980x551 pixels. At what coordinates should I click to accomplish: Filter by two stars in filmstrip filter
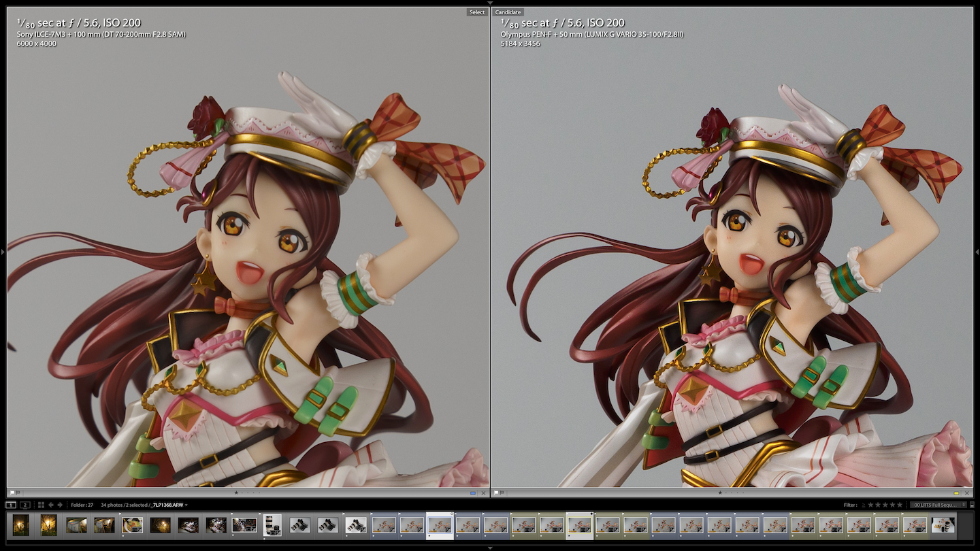tap(878, 505)
